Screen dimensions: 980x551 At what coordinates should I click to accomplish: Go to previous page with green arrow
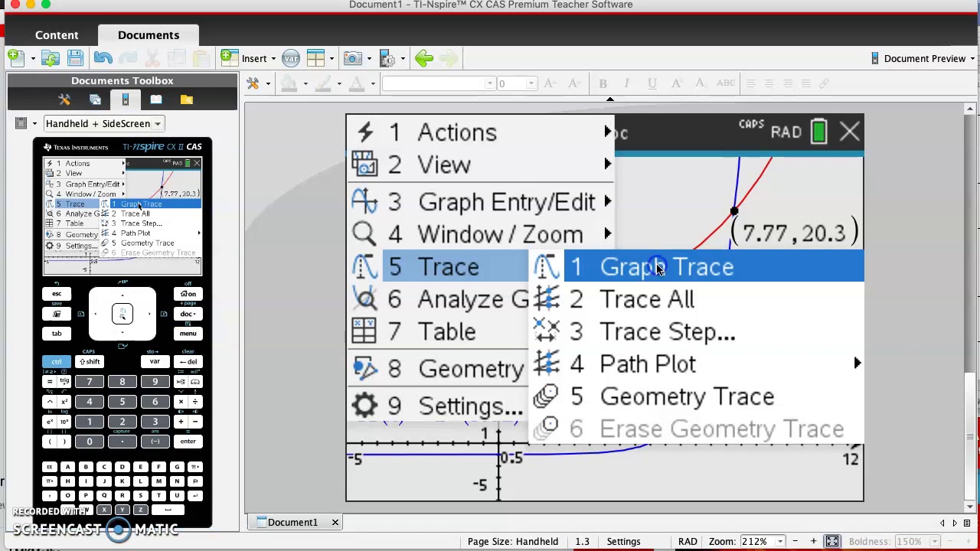coord(424,58)
